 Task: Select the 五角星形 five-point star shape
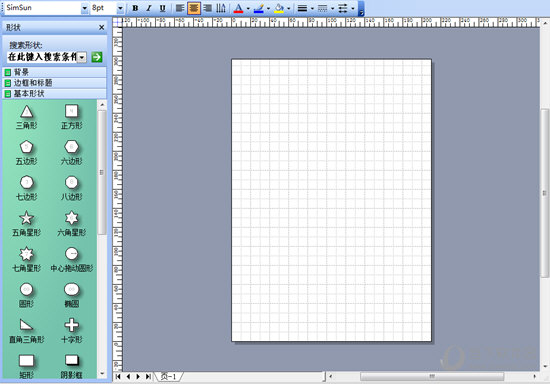coord(27,224)
